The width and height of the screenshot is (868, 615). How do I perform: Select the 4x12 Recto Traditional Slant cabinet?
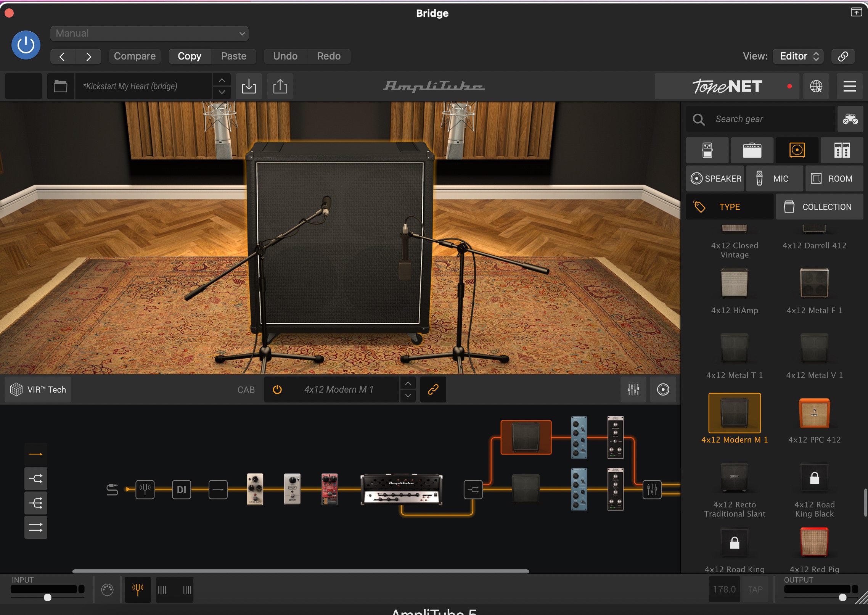coord(735,490)
